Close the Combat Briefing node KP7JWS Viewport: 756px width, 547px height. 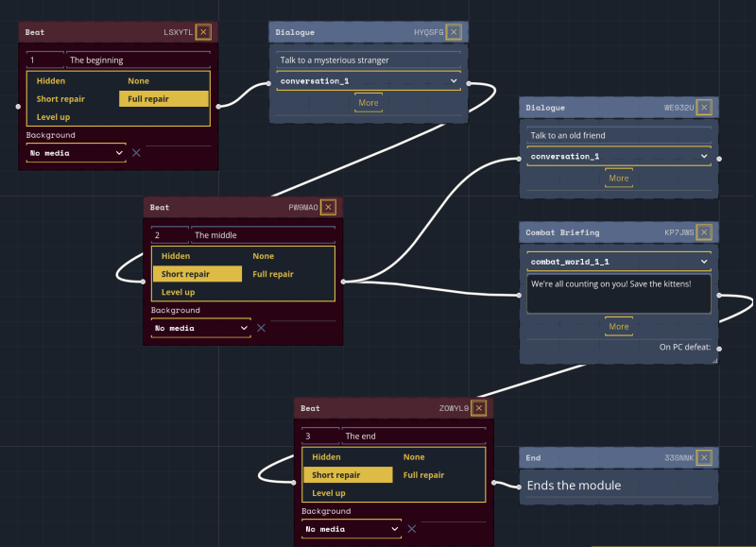pos(704,232)
